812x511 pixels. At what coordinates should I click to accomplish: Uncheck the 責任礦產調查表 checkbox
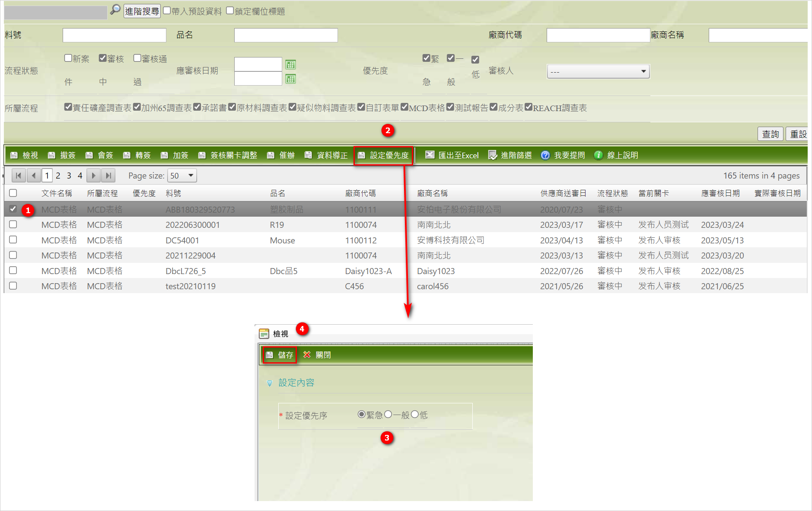[x=68, y=107]
